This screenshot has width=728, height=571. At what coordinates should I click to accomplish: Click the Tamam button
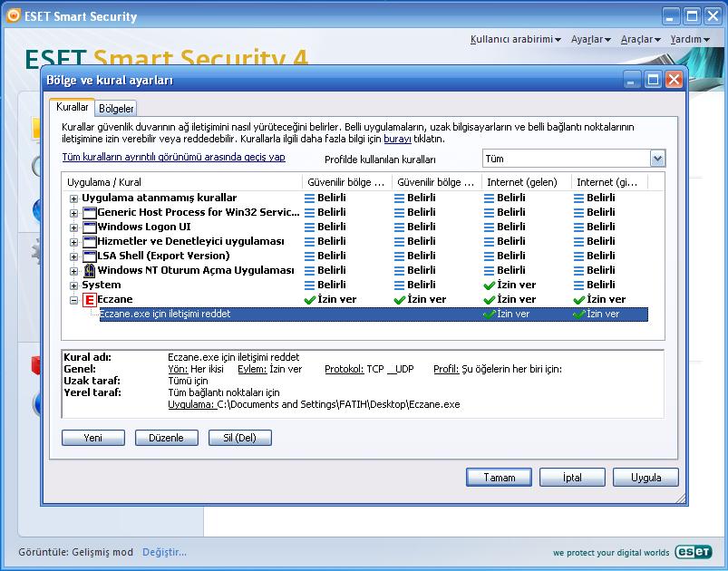(x=500, y=478)
